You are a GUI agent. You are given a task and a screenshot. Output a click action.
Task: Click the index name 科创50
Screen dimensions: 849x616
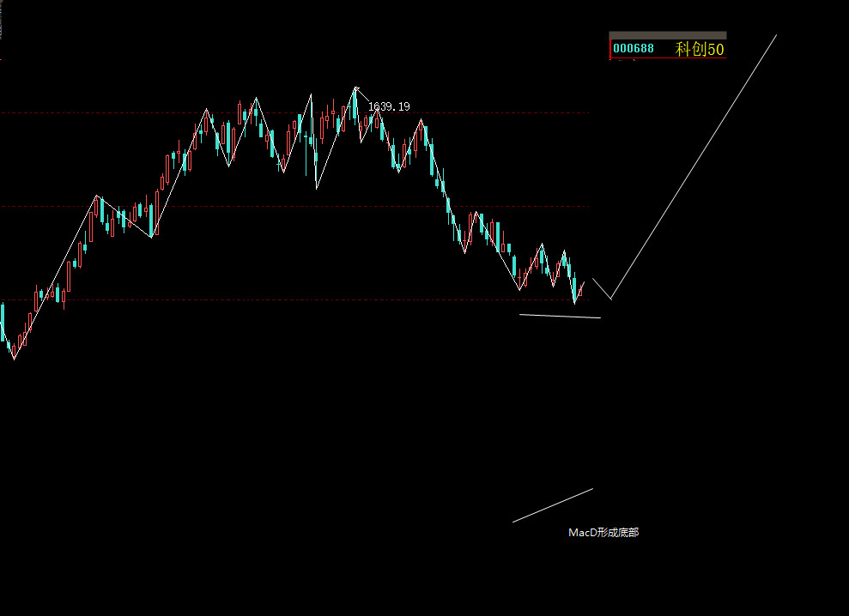point(700,49)
